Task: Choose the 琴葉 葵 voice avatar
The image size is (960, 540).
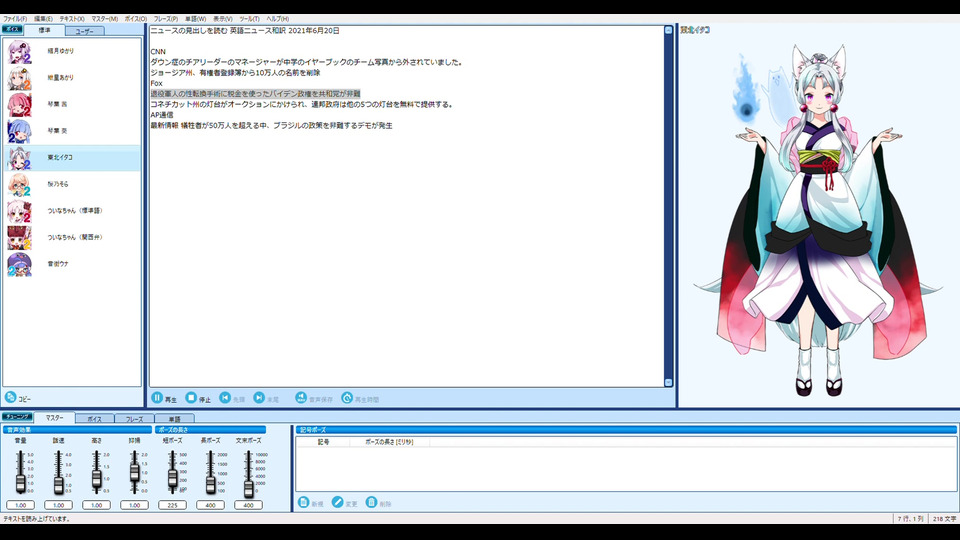Action: click(x=20, y=132)
